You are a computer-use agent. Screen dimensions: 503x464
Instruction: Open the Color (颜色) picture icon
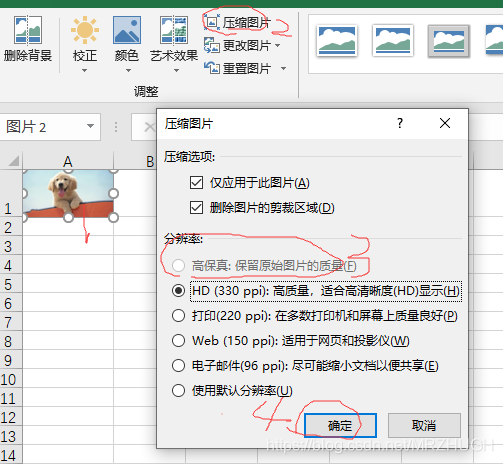(x=127, y=30)
